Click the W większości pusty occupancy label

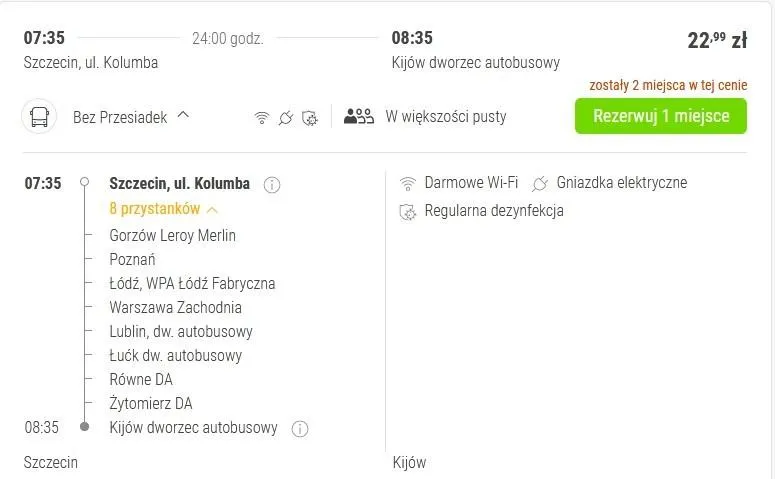point(446,117)
